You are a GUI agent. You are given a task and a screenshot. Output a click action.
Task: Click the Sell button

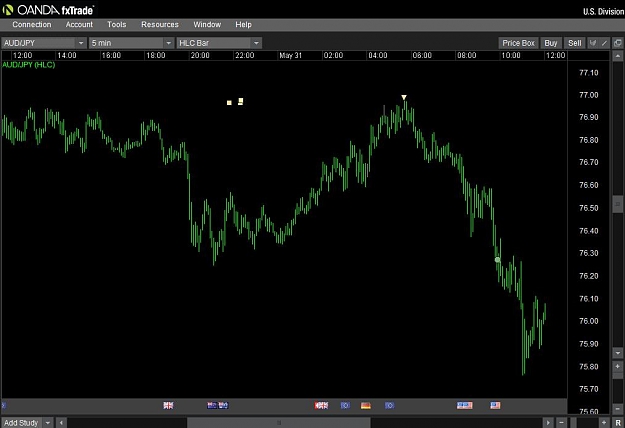pyautogui.click(x=574, y=43)
